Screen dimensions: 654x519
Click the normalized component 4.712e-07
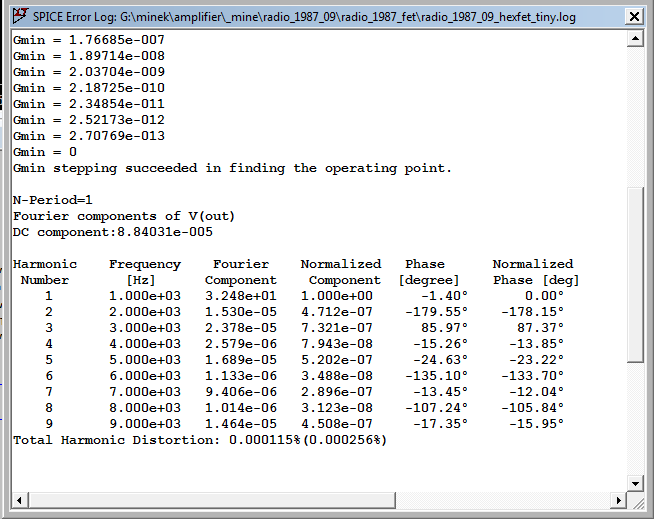[337, 312]
